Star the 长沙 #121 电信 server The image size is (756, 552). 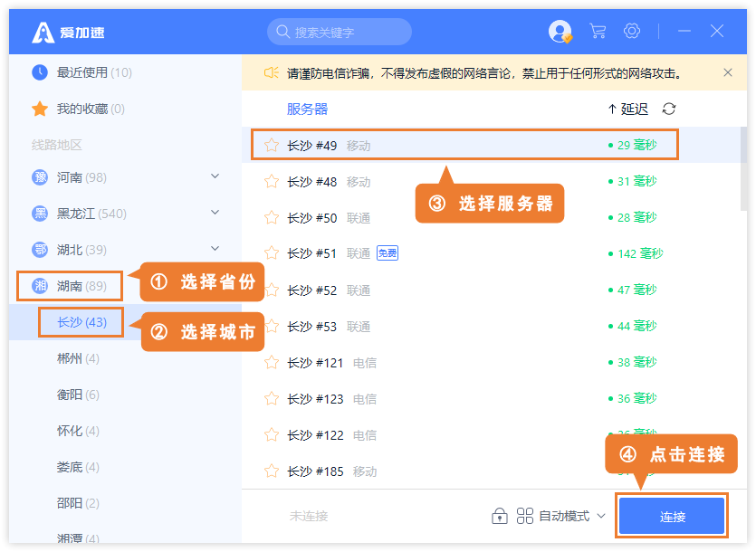[271, 363]
